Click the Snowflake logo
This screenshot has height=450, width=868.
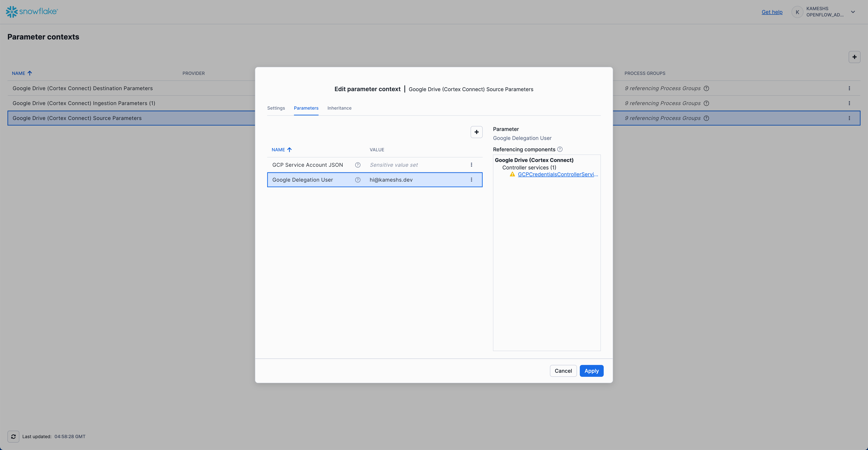32,12
